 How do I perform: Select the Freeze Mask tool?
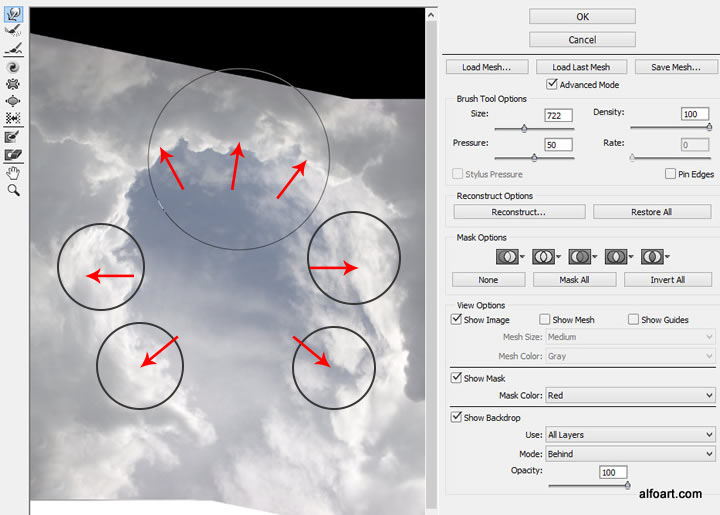(14, 137)
